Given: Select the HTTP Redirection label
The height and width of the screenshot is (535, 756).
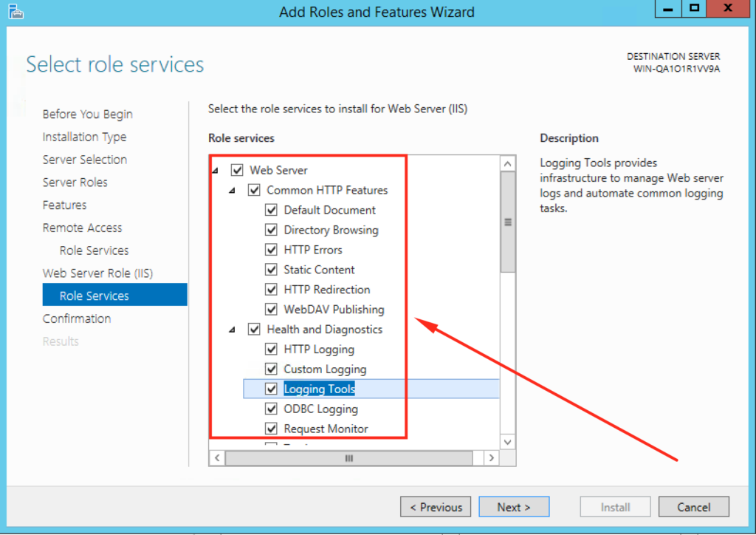Looking at the screenshot, I should [327, 290].
